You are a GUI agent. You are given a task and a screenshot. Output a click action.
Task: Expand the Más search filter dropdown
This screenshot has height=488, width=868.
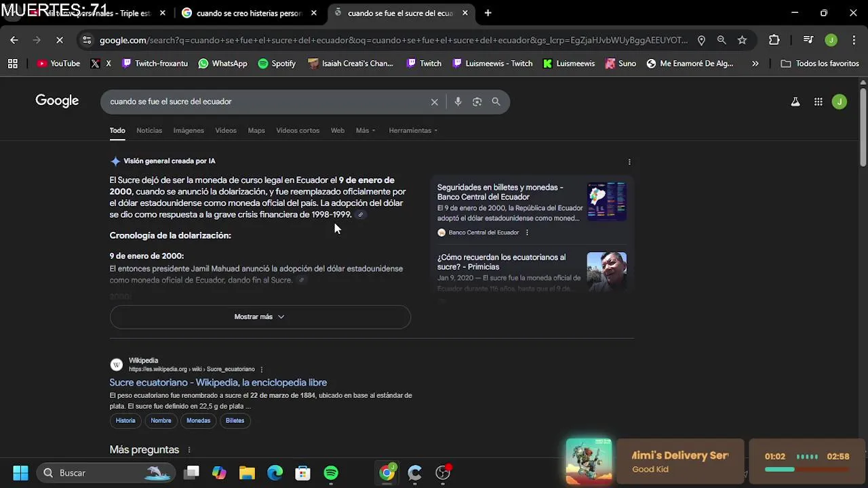[366, 130]
